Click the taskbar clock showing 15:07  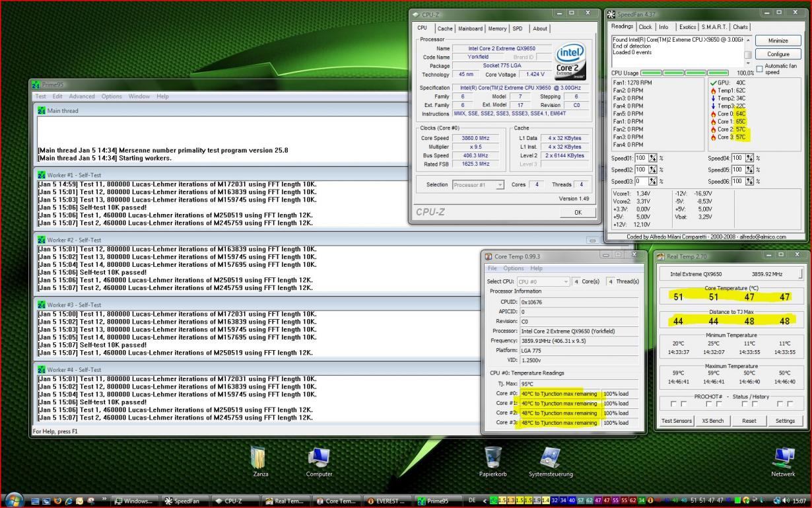coord(799,501)
